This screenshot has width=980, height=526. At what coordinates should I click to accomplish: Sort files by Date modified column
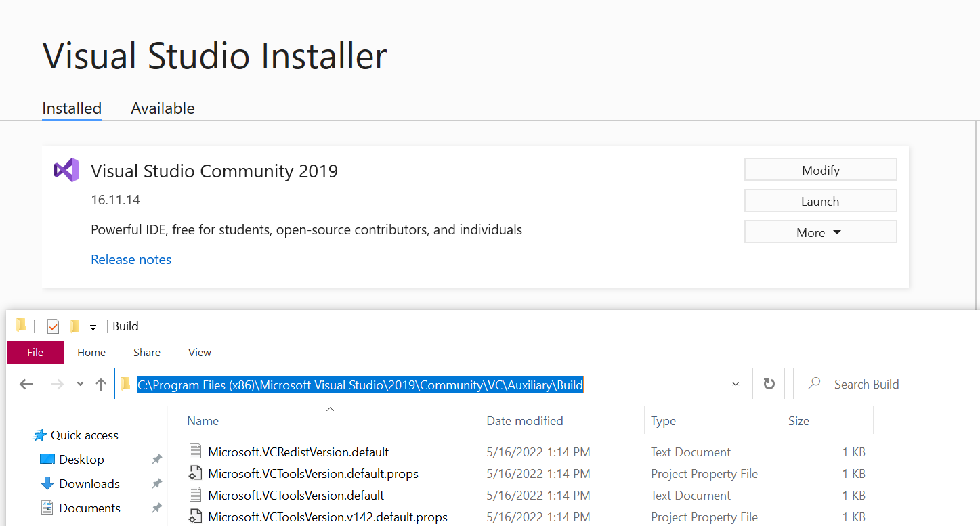coord(525,421)
